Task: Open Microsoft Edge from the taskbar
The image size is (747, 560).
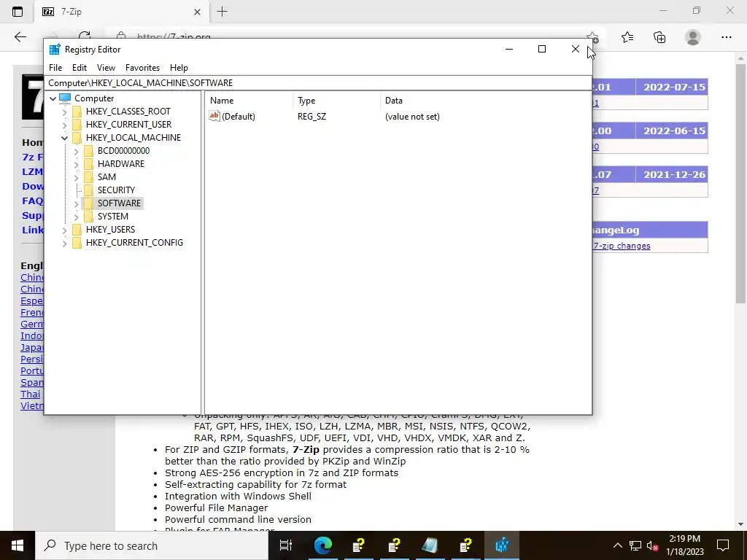Action: click(322, 545)
